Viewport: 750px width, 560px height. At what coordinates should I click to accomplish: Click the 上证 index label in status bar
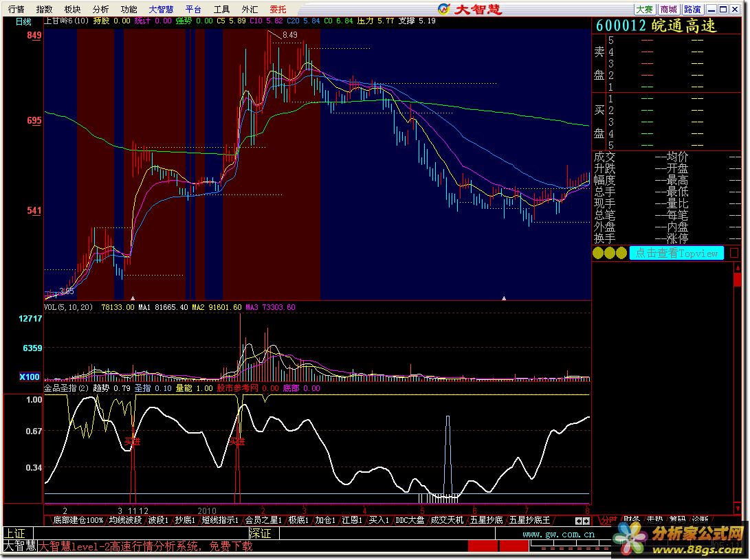[x=14, y=533]
